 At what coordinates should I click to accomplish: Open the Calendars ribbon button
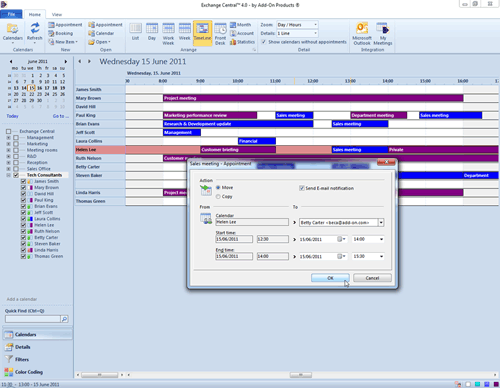(13, 32)
